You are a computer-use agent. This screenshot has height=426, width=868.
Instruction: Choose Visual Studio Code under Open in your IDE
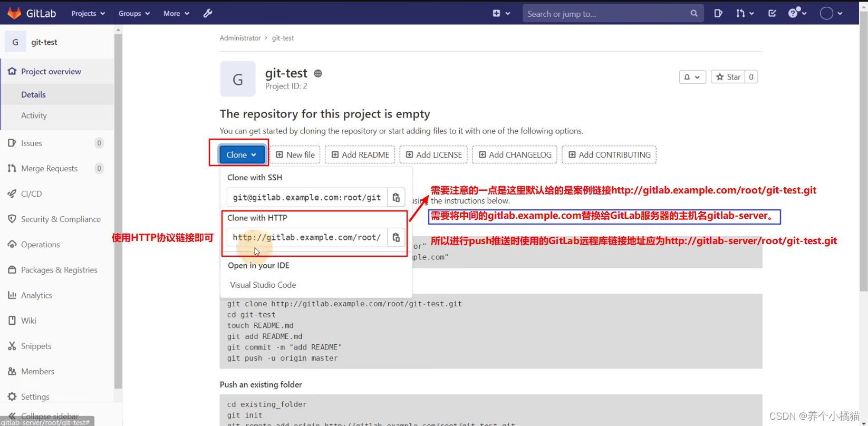pos(263,285)
